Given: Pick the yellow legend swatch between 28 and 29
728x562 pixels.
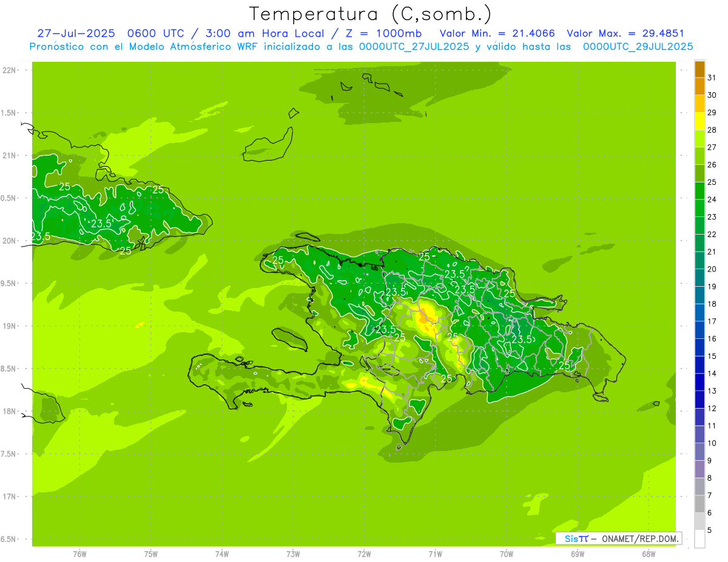Looking at the screenshot, I should tap(700, 121).
